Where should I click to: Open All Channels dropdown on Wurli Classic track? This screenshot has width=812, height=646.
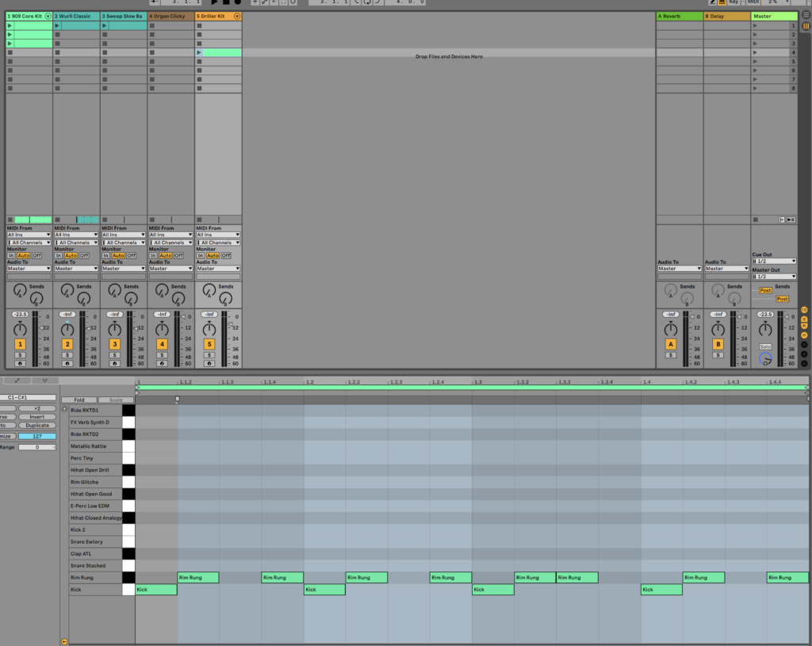coord(76,243)
